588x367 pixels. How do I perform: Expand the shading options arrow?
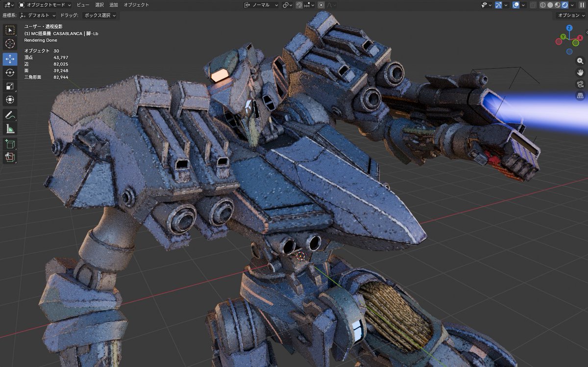[x=572, y=4]
